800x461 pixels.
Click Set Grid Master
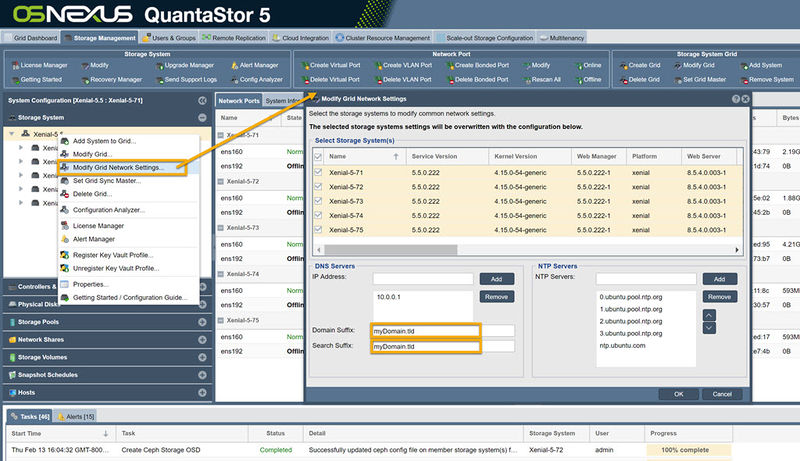(x=699, y=80)
